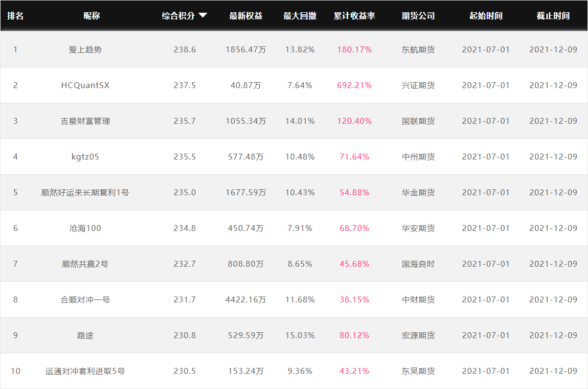
Task: Select the 累计收益率 column header
Action: click(x=354, y=16)
